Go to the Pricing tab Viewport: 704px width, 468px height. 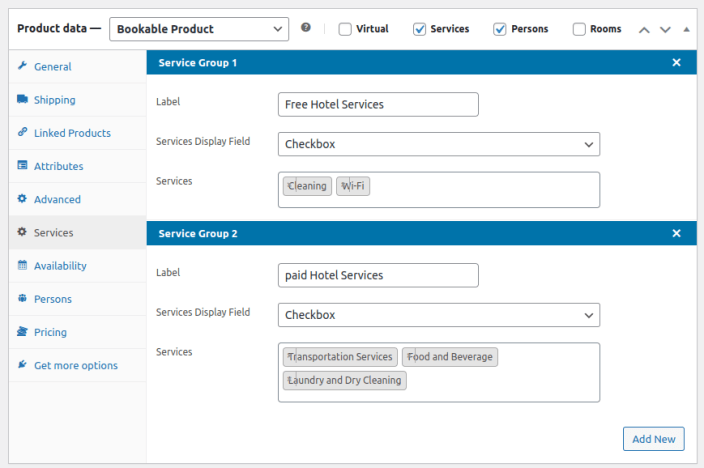click(x=78, y=332)
